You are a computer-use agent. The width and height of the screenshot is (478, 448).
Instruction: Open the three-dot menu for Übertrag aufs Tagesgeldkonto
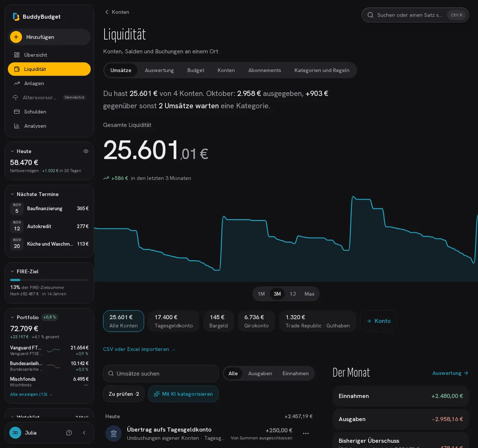[x=306, y=433]
